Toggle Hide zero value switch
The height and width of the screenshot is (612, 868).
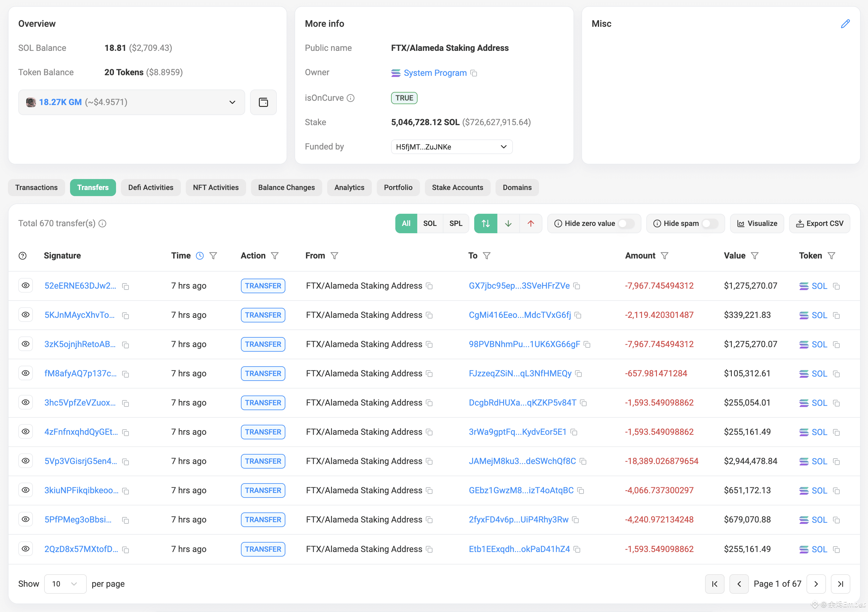click(x=626, y=223)
